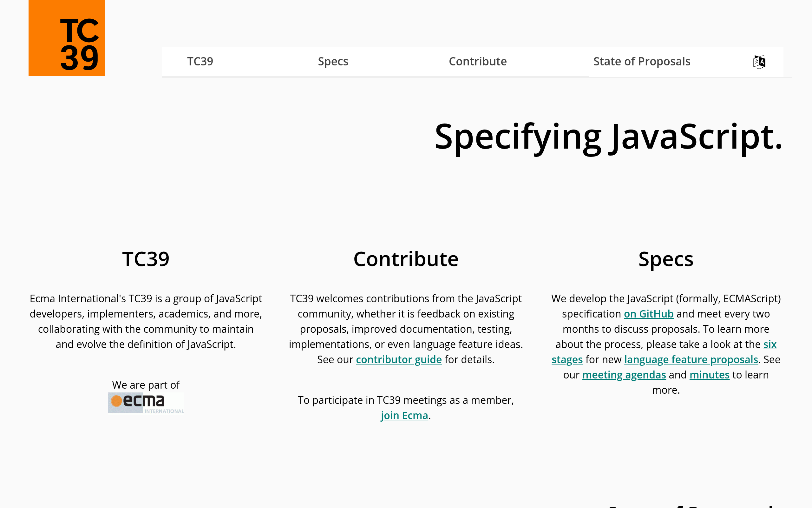Viewport: 812px width, 508px height.
Task: Click the orange TC39 logo
Action: 66,38
